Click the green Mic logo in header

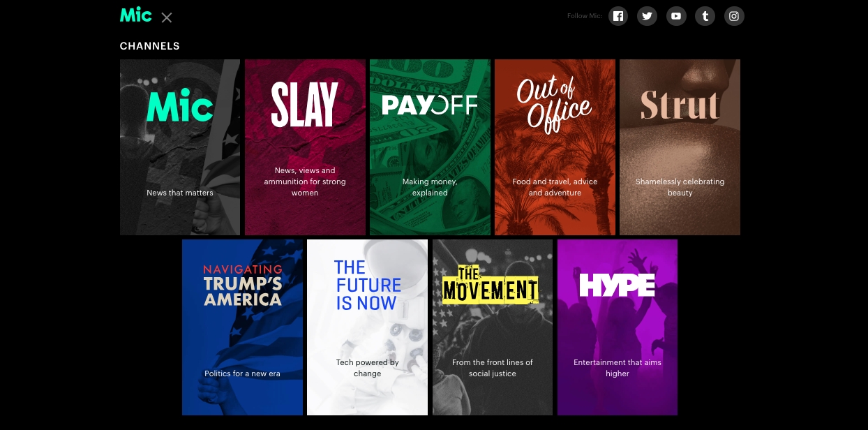pyautogui.click(x=135, y=15)
